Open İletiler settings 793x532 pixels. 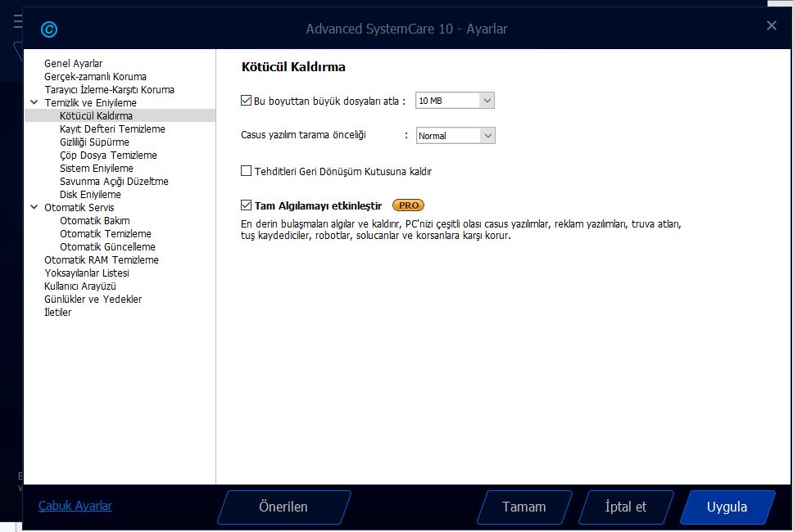(57, 312)
